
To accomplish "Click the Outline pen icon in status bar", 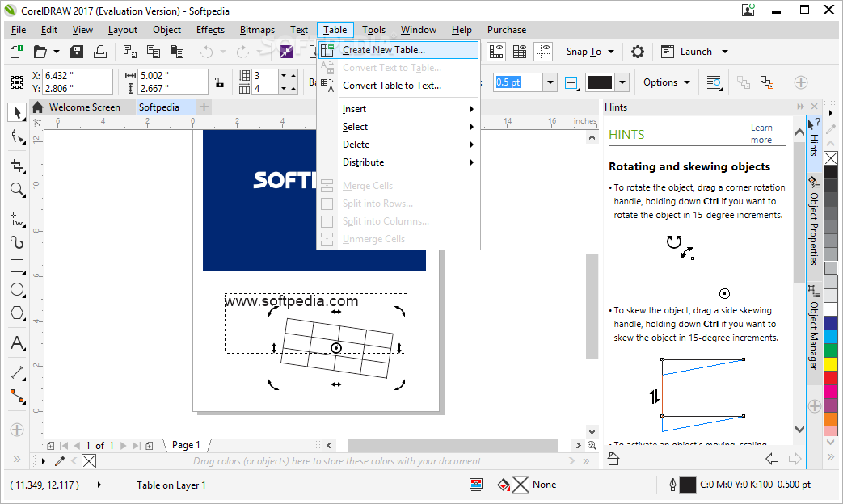I will 672,485.
